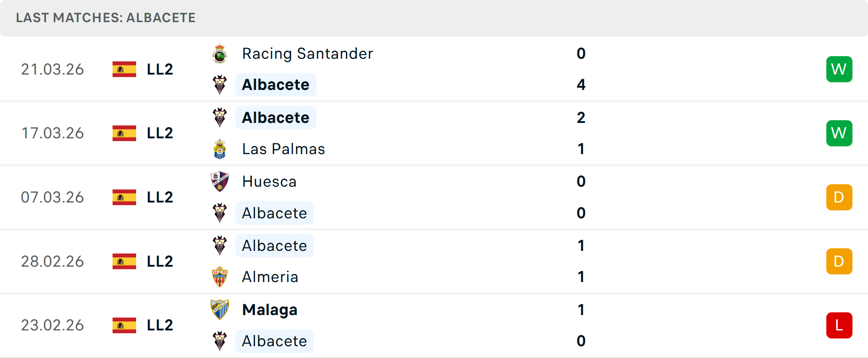Select the Almeria team name

pyautogui.click(x=270, y=277)
